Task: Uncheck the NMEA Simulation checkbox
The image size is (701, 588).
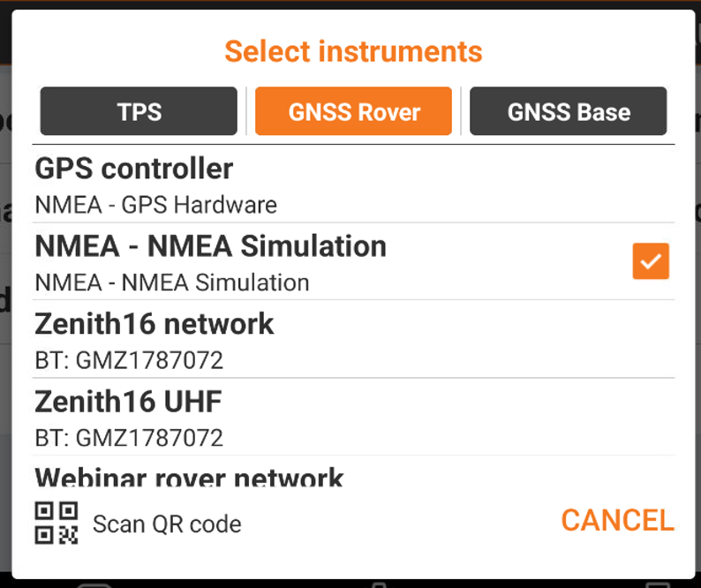Action: [x=651, y=261]
